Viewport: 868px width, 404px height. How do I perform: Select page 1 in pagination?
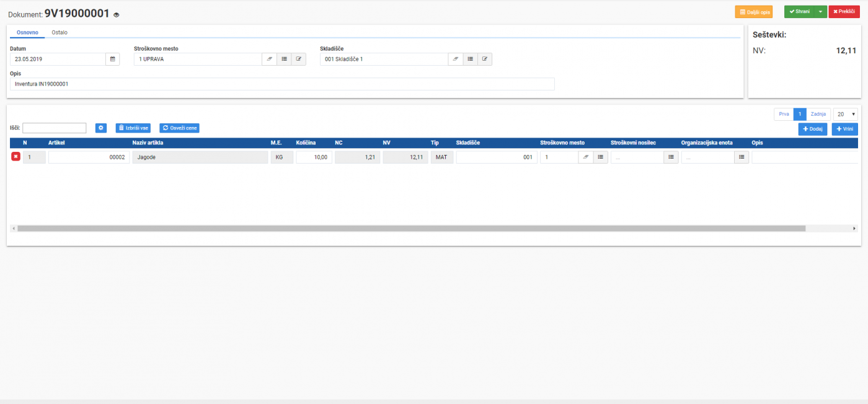pos(800,114)
